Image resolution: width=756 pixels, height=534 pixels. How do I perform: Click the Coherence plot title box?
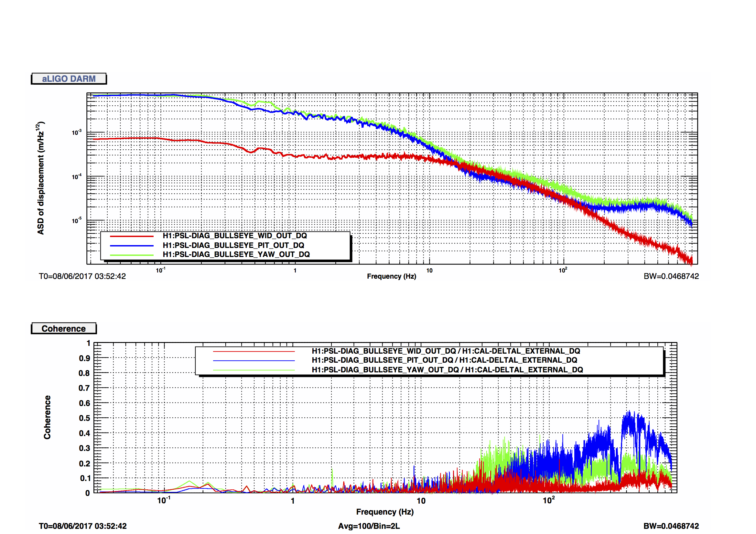[64, 328]
